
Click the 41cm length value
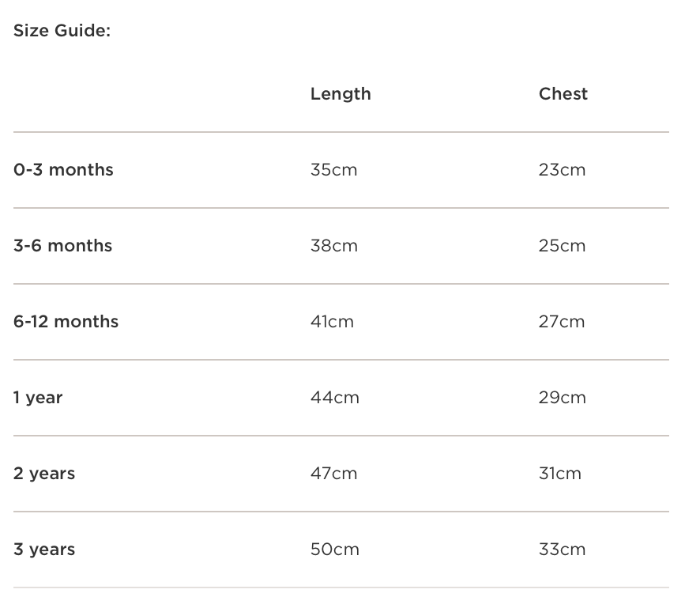coord(333,322)
